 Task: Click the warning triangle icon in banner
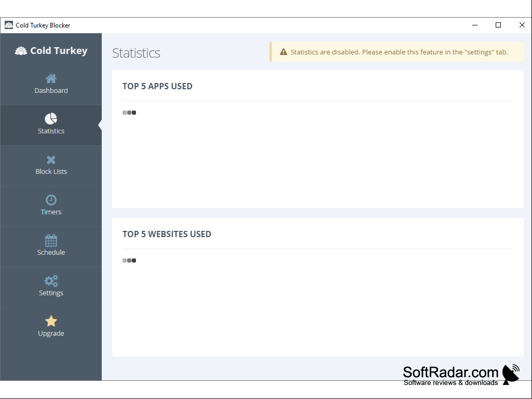click(x=283, y=52)
